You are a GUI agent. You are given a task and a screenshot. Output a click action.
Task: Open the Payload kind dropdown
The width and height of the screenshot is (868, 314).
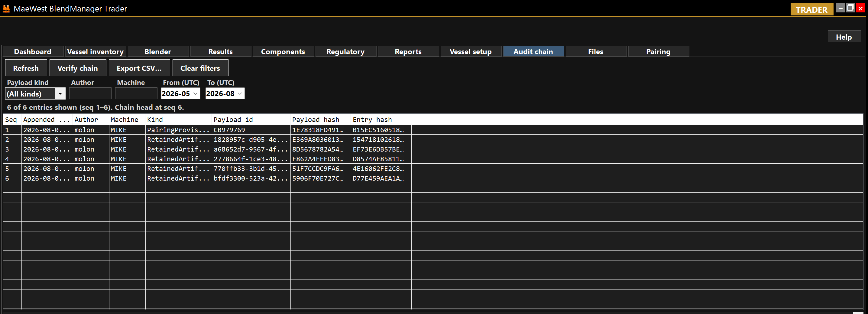click(x=60, y=93)
